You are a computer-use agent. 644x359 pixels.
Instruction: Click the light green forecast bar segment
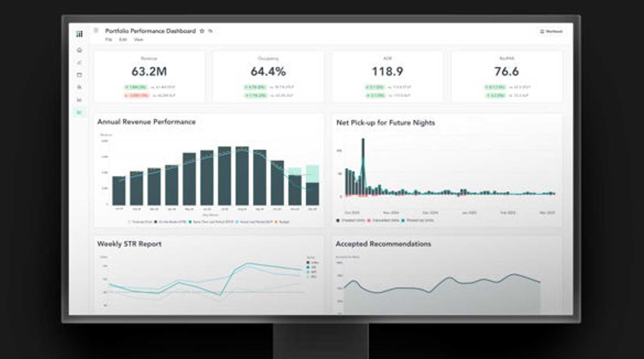(312, 174)
